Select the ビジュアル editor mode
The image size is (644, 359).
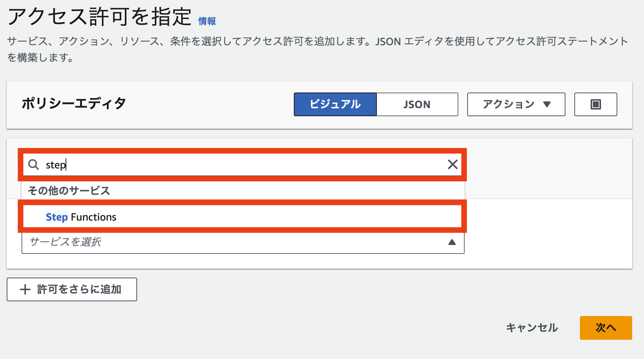pos(335,104)
